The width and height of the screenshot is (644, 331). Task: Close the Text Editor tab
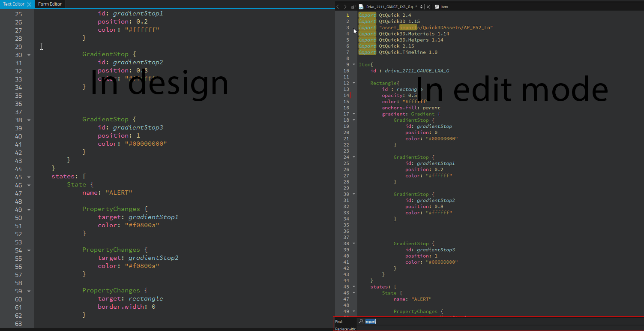(29, 4)
